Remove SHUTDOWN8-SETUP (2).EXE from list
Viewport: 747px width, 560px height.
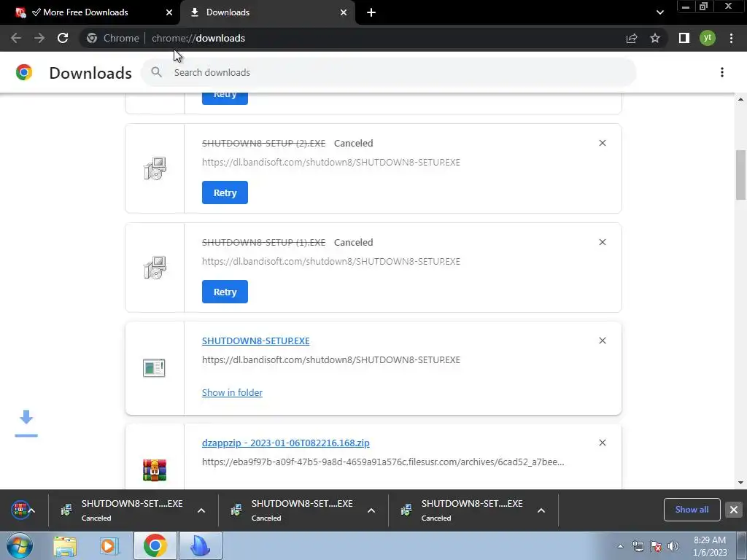(x=602, y=143)
